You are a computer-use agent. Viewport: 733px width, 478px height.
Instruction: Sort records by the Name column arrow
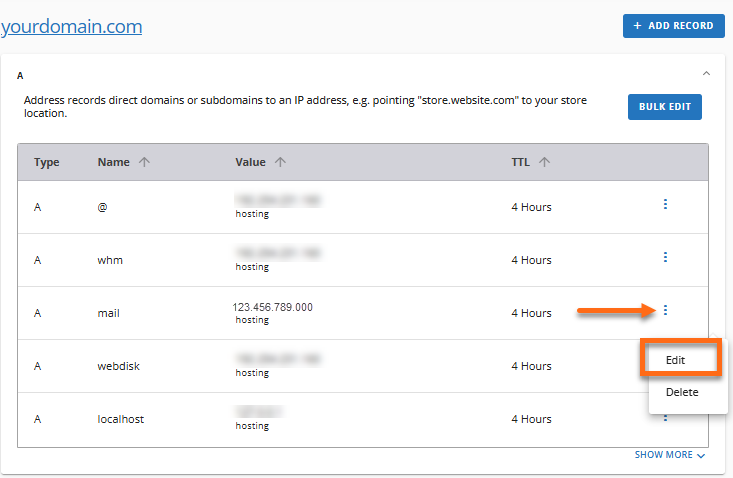145,162
